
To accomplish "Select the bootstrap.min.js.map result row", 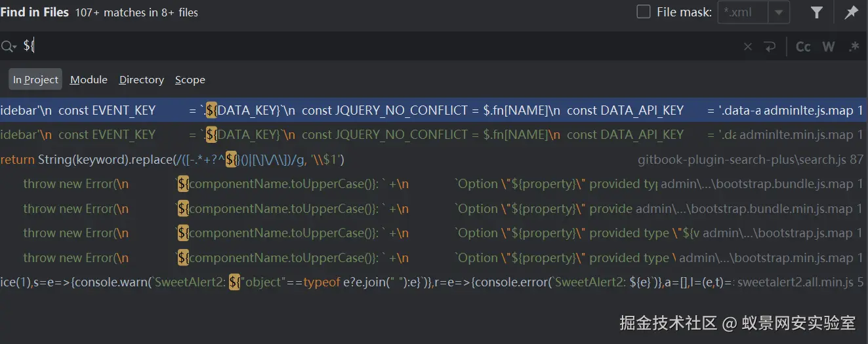I will click(x=434, y=258).
